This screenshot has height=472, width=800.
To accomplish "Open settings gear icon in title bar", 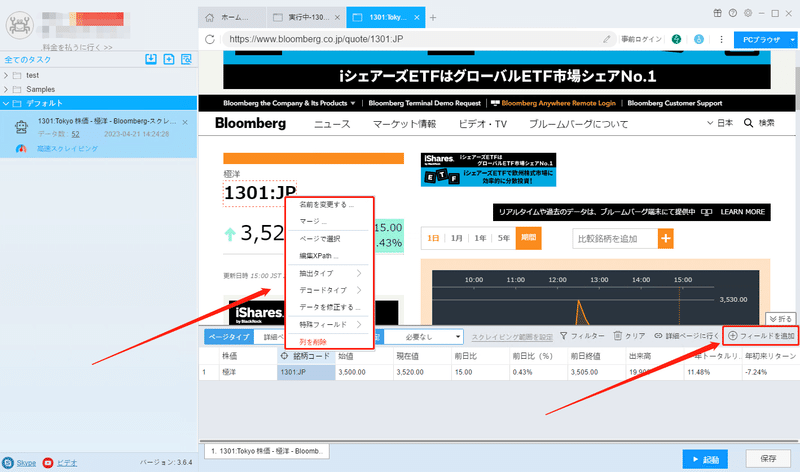I will tap(748, 13).
